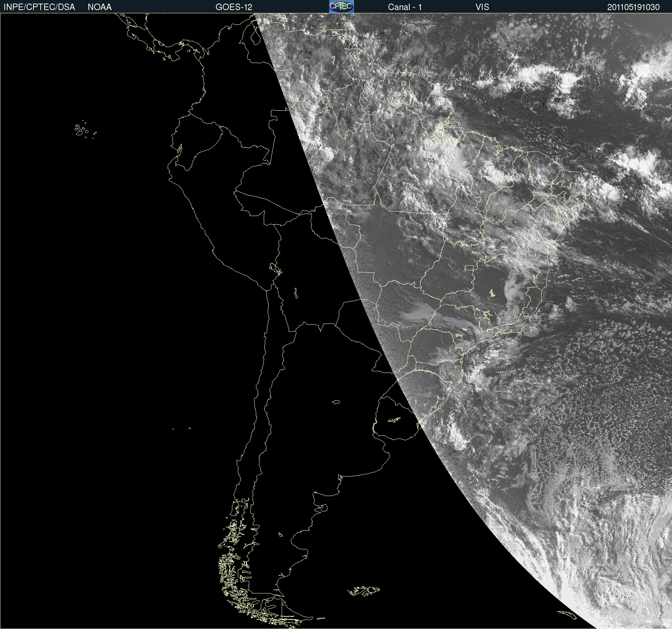Select the INPE/CPTEC/DSA header text

[x=39, y=7]
